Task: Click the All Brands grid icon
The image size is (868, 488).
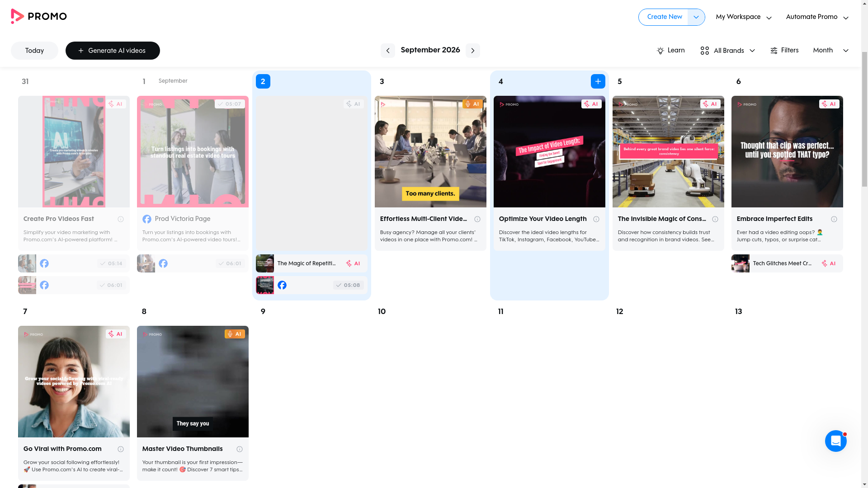Action: 704,51
